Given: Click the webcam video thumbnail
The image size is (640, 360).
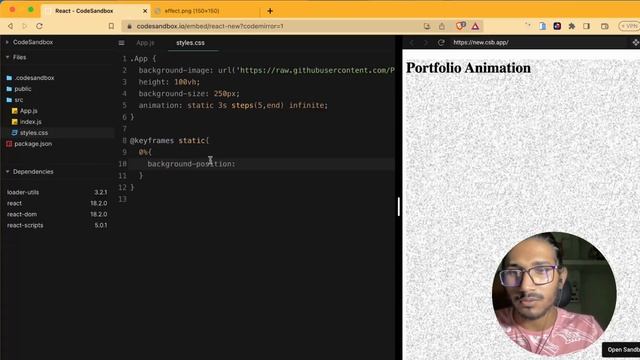Looking at the screenshot, I should [x=554, y=294].
